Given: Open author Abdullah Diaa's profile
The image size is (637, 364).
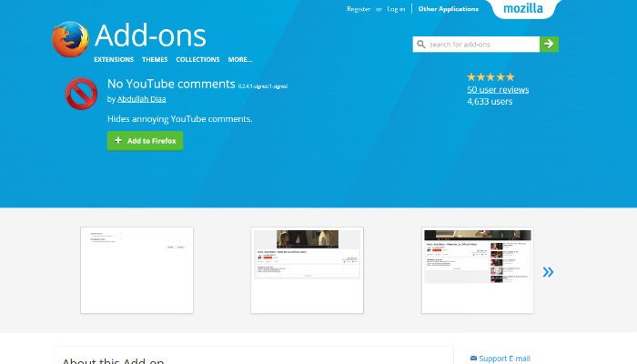Looking at the screenshot, I should [141, 99].
